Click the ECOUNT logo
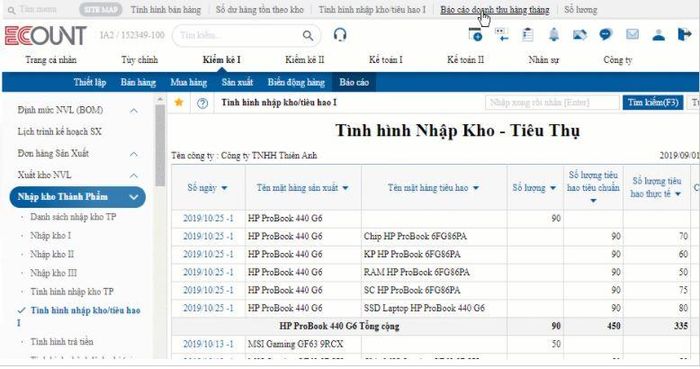 46,36
